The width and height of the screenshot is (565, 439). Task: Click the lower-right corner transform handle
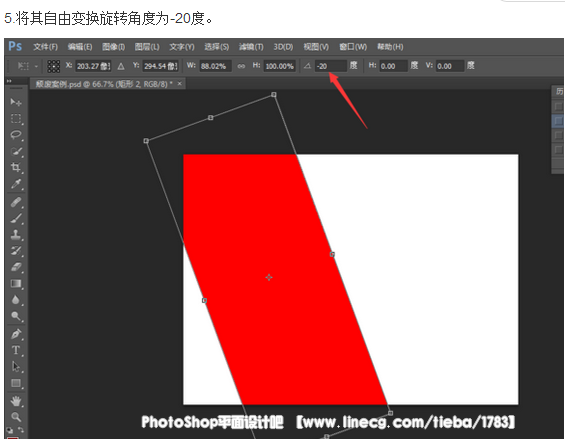[390, 413]
